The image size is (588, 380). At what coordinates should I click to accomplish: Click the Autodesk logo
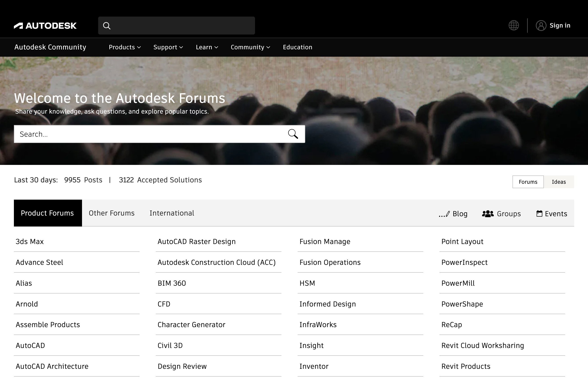(45, 26)
